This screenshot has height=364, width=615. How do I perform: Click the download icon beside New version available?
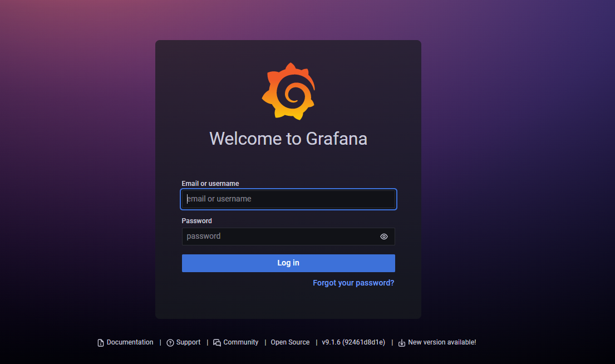pos(401,342)
